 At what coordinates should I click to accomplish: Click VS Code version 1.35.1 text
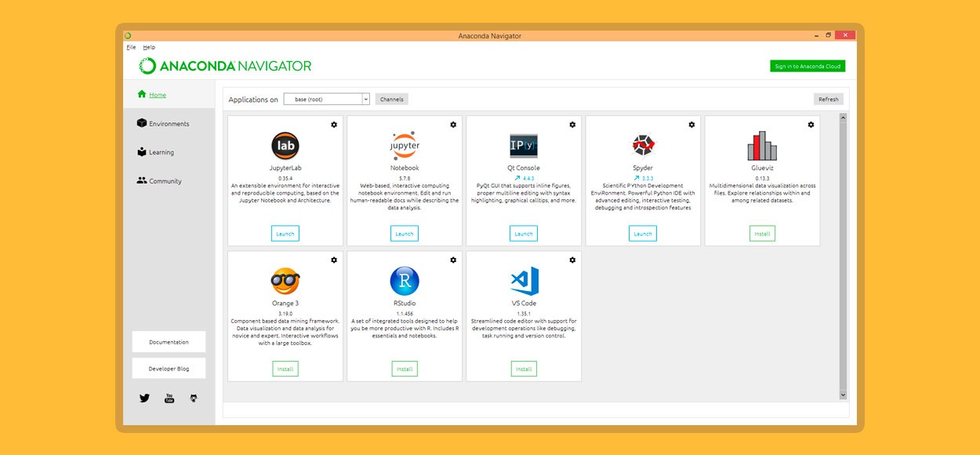coord(524,313)
